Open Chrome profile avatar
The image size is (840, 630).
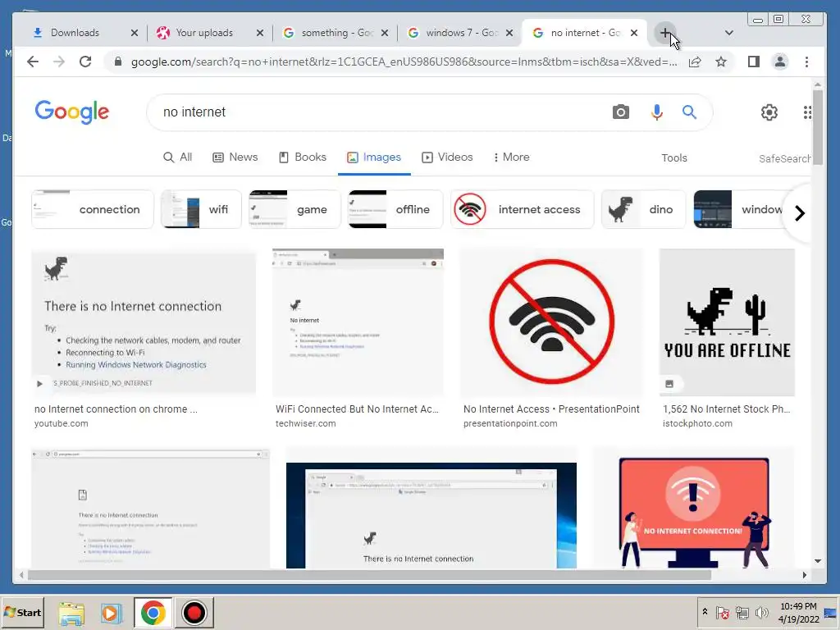point(780,62)
